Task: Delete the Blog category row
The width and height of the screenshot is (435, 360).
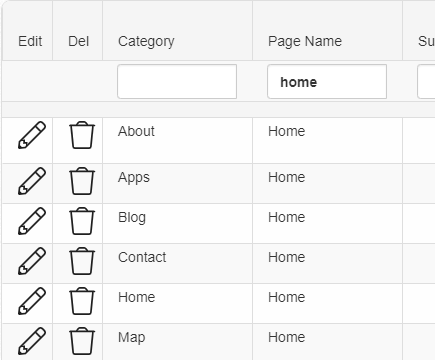Action: click(82, 221)
